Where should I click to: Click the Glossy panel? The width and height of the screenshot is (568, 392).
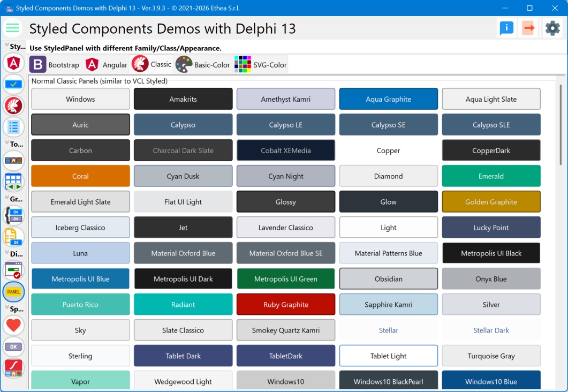pos(286,202)
